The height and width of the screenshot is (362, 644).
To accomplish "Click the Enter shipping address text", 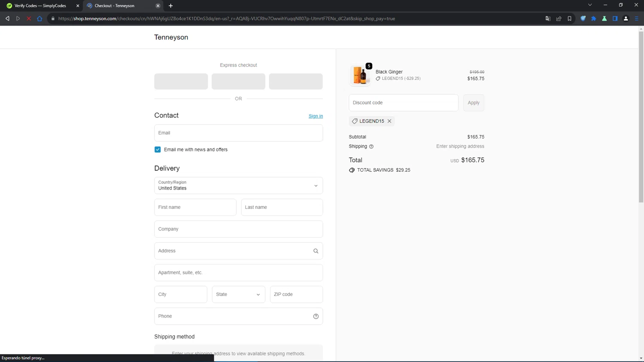I will (460, 146).
